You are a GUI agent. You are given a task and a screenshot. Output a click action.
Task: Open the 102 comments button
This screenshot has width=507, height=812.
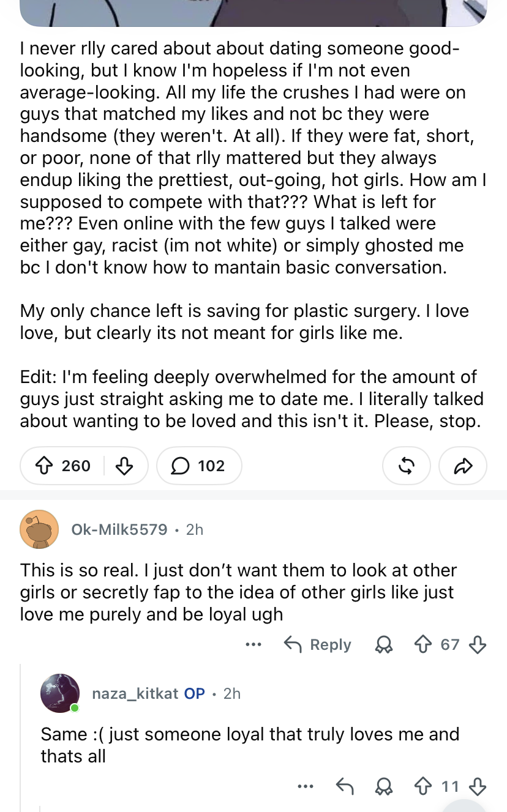pyautogui.click(x=199, y=466)
